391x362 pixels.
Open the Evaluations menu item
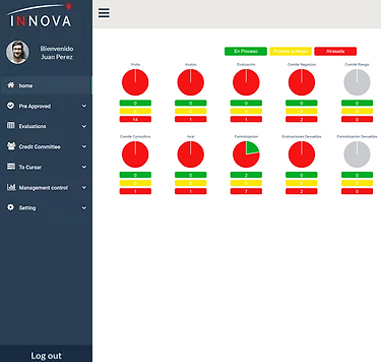46,126
